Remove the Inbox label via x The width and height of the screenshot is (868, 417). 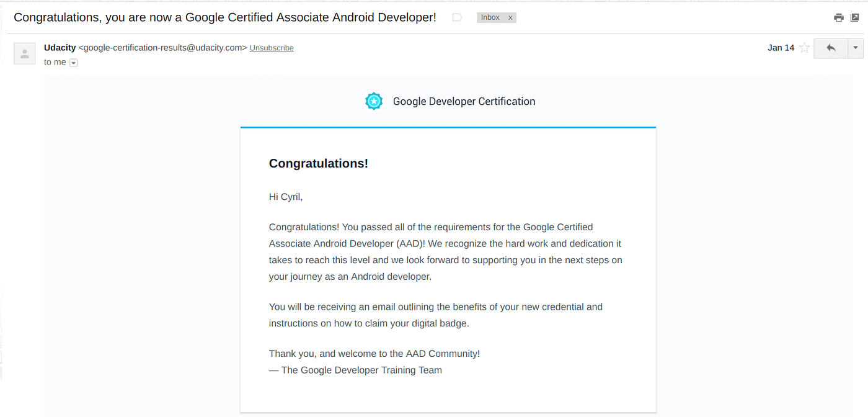[x=510, y=17]
